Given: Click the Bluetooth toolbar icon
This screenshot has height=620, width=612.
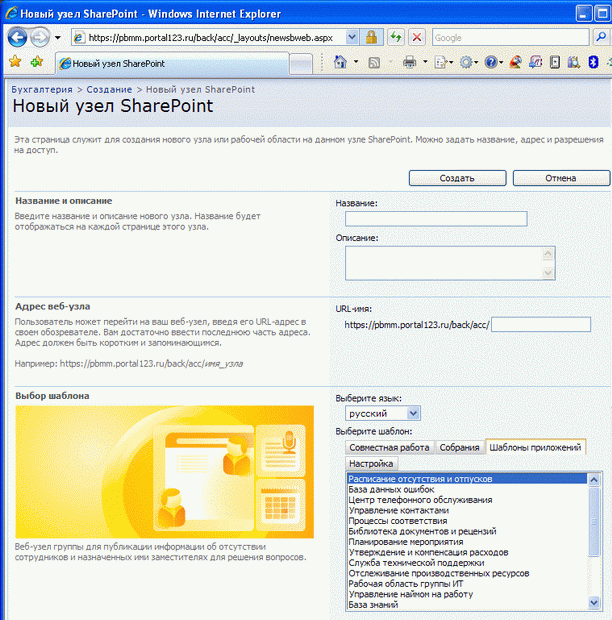Looking at the screenshot, I should [593, 62].
